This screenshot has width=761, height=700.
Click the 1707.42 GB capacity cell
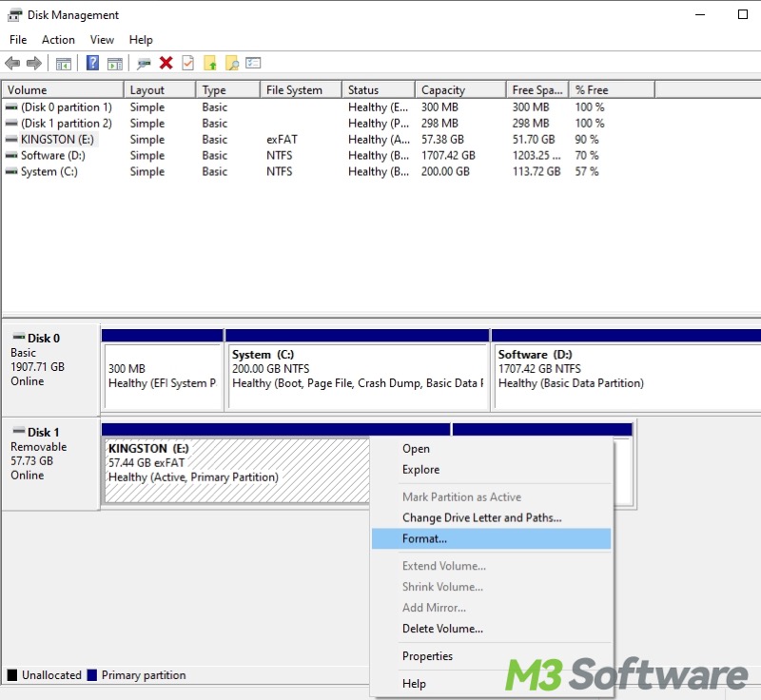click(x=448, y=155)
